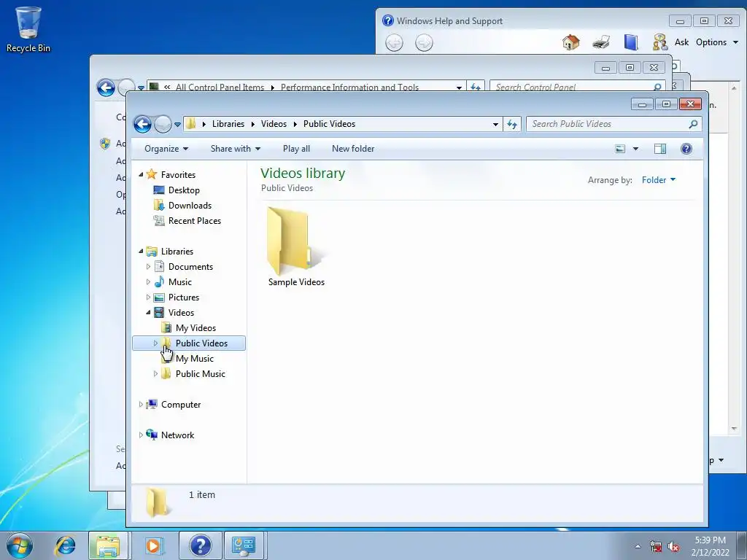Screen dimensions: 747x560
Task: Expand the Public Music tree node
Action: [x=155, y=374]
